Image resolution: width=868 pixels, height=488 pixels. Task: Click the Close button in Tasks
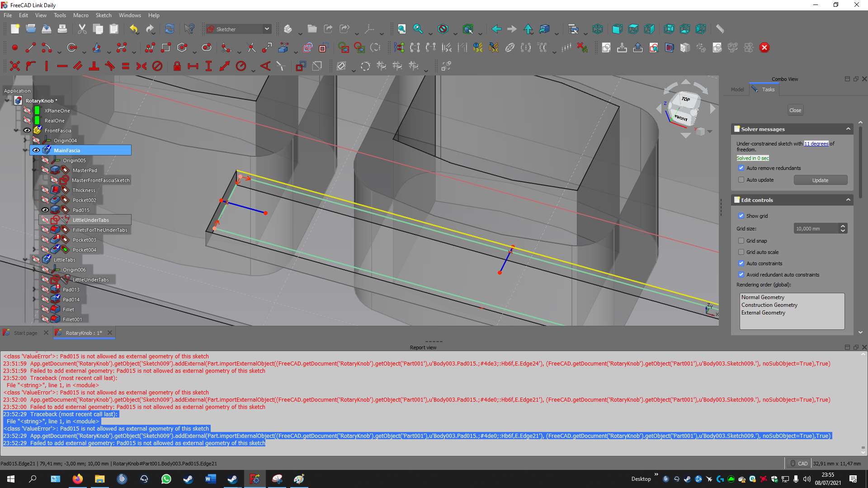tap(795, 110)
